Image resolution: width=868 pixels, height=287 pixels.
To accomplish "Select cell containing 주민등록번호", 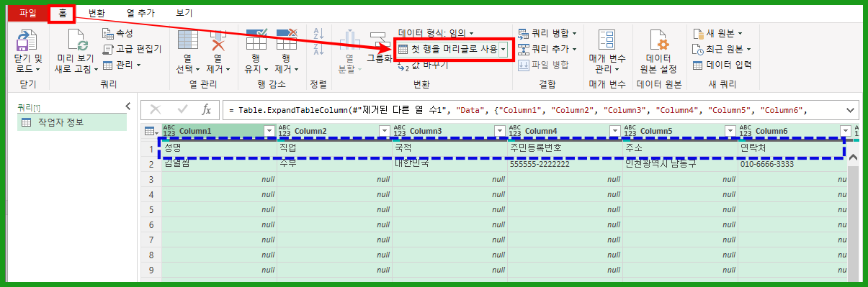I will [565, 148].
